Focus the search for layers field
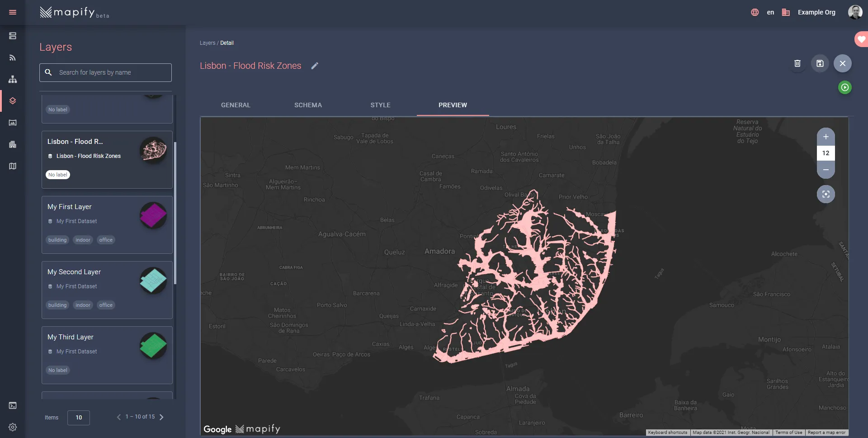 (105, 72)
